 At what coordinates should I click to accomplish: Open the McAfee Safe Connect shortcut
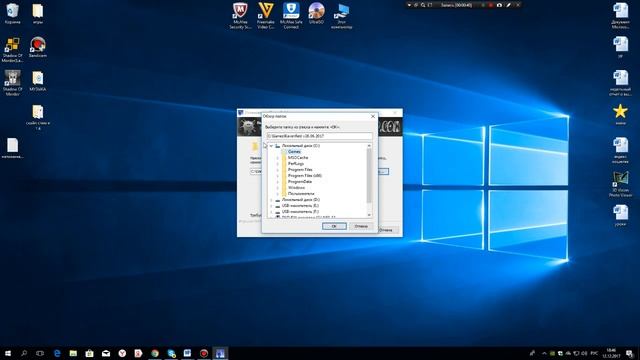point(291,16)
